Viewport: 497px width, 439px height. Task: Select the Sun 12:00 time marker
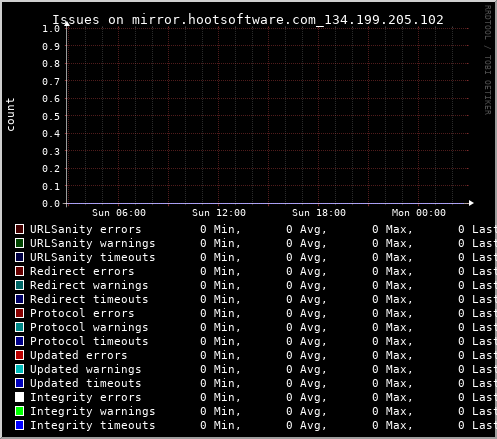pyautogui.click(x=219, y=213)
